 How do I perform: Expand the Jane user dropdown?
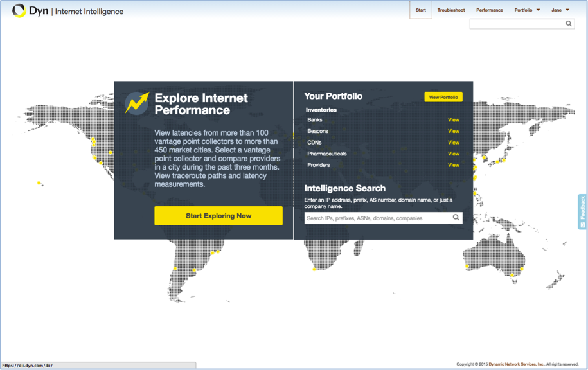(560, 10)
